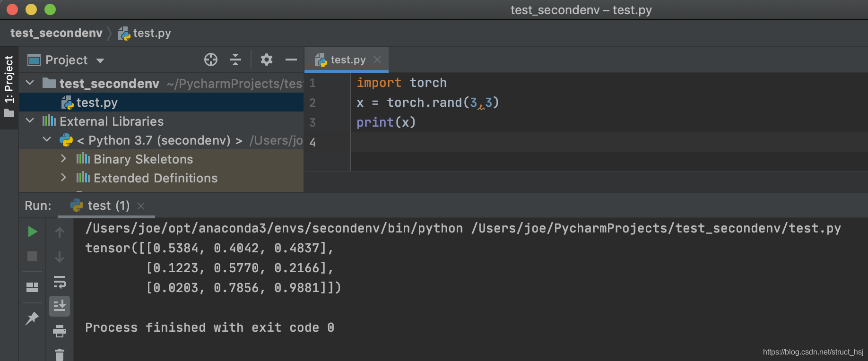The image size is (868, 361).
Task: Rerun test with green play button
Action: pyautogui.click(x=32, y=232)
